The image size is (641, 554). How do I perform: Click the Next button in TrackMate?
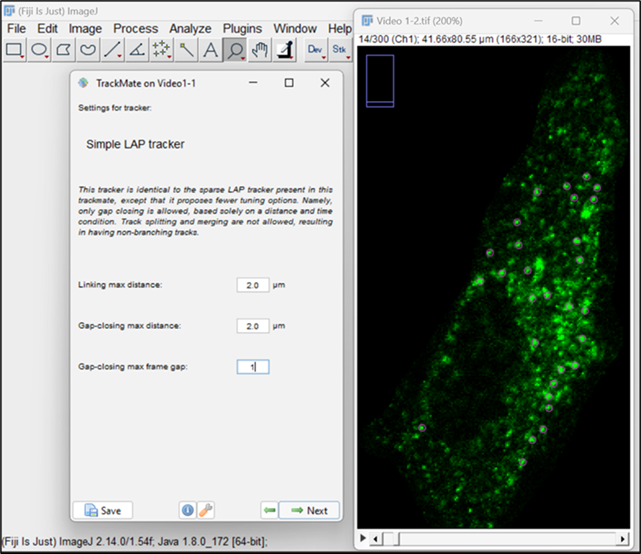pos(309,510)
